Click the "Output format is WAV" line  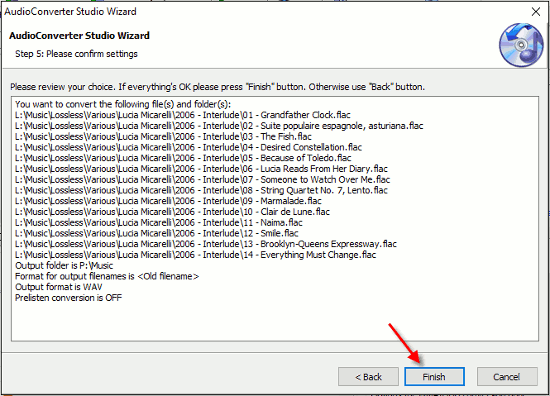tap(59, 287)
